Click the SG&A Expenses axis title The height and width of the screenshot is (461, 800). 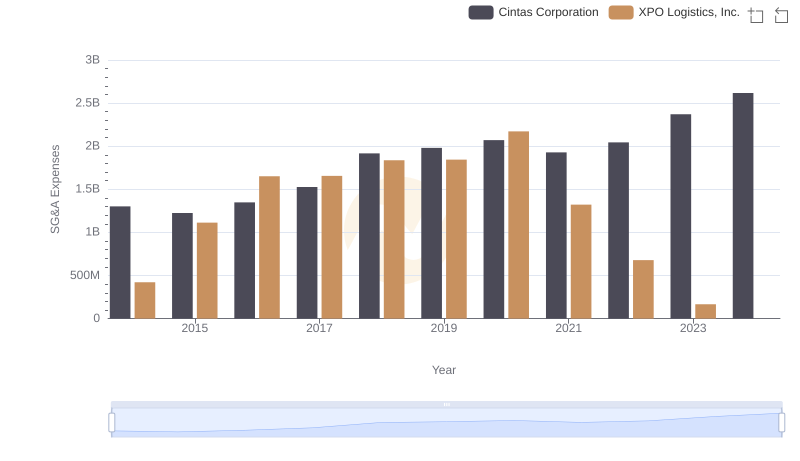pyautogui.click(x=55, y=189)
